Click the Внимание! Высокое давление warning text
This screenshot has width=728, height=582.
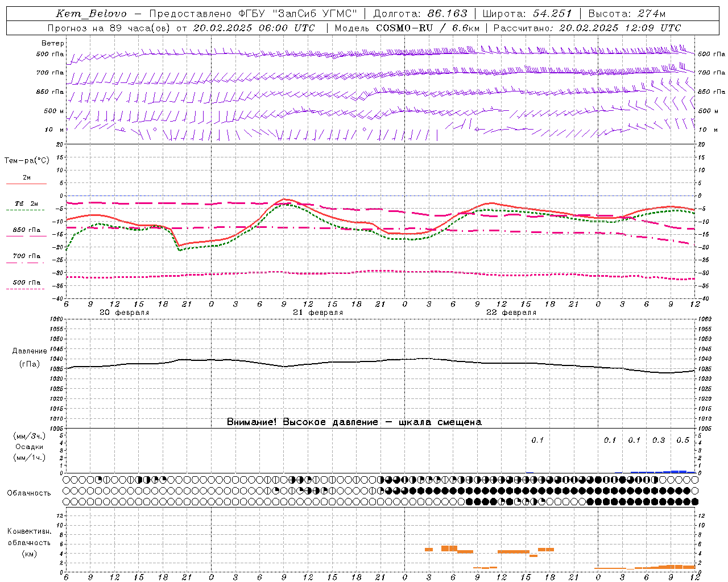354,422
